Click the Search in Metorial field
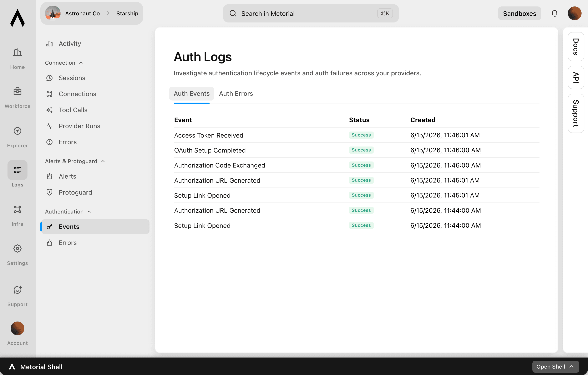Image resolution: width=588 pixels, height=375 pixels. pyautogui.click(x=311, y=13)
